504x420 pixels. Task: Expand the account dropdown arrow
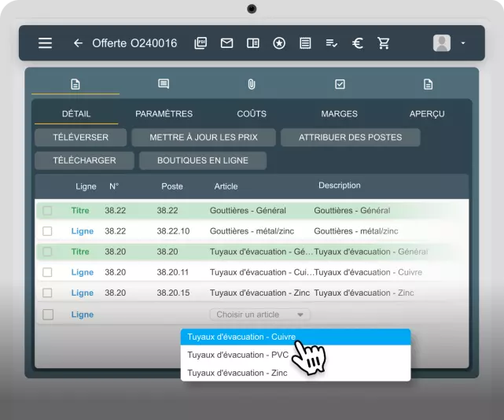tap(463, 43)
